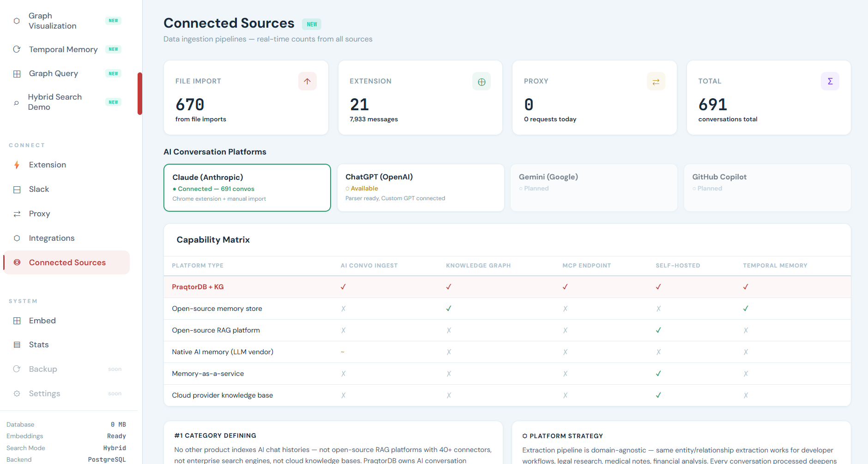The height and width of the screenshot is (464, 868).
Task: Click the Extension globe icon
Action: (x=482, y=81)
